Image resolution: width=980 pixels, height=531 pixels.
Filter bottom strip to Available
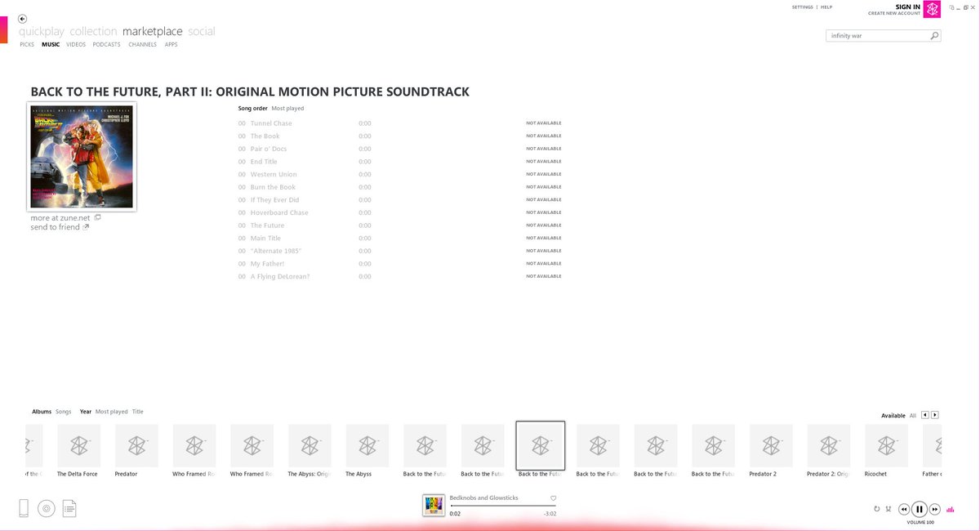893,416
